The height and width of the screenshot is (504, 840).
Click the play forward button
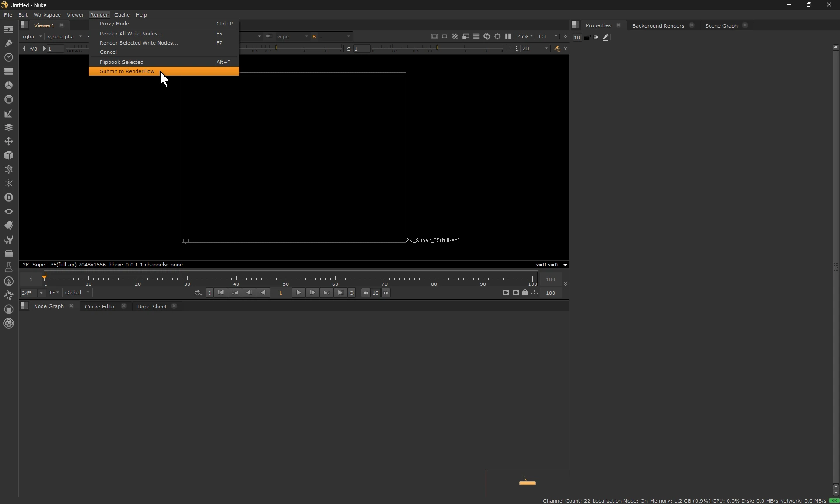coord(298,293)
